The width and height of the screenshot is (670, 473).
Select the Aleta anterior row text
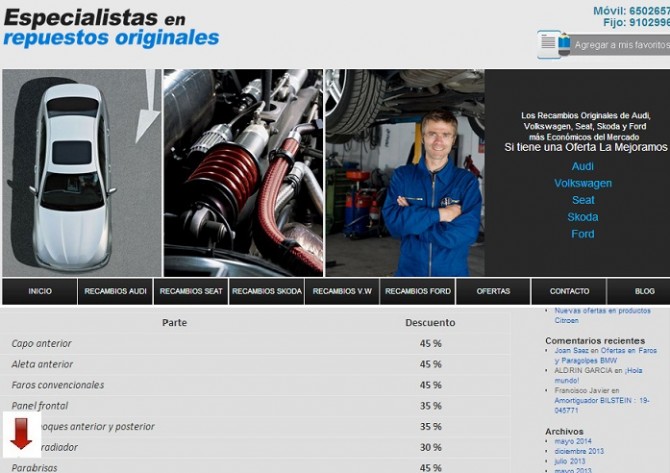(x=42, y=364)
